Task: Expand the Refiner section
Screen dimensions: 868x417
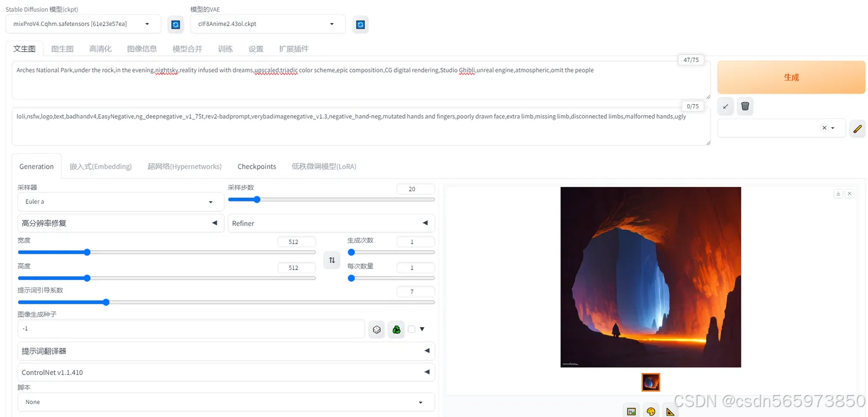Action: (331, 223)
